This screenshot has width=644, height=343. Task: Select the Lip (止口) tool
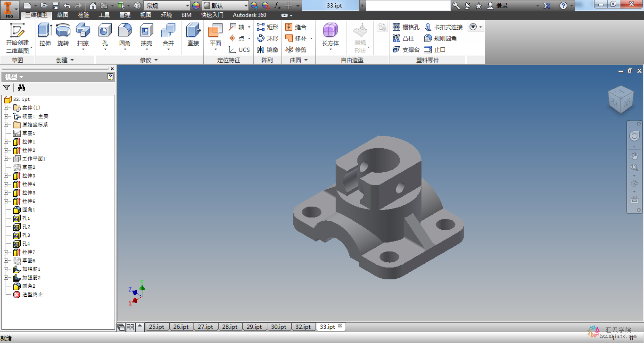point(435,50)
